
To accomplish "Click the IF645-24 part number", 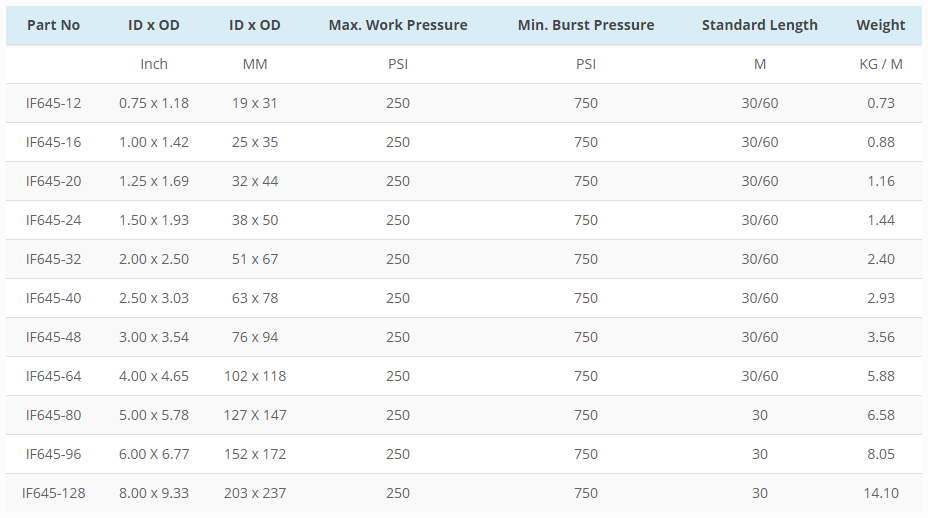I will [x=54, y=220].
